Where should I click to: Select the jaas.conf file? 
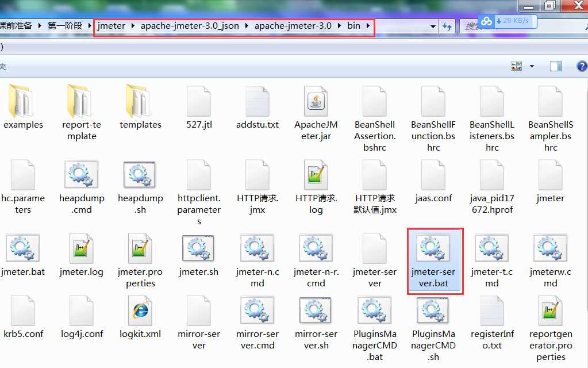pyautogui.click(x=433, y=181)
